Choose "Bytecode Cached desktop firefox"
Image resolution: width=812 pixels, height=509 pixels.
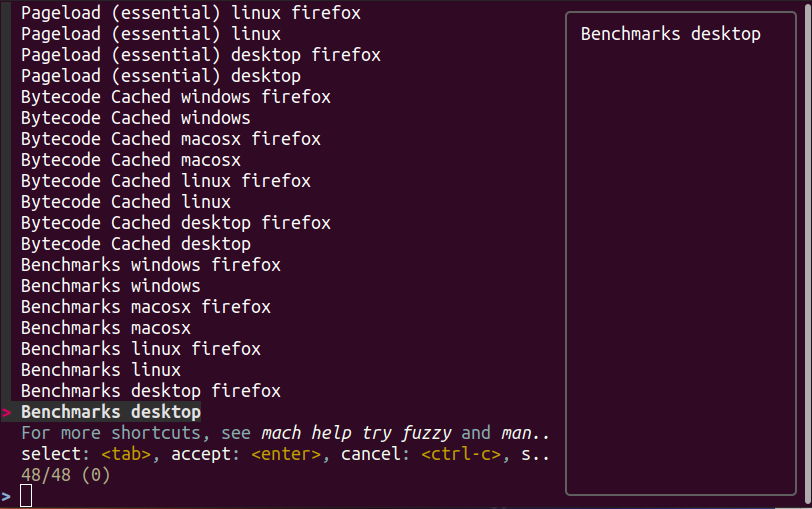click(x=175, y=223)
